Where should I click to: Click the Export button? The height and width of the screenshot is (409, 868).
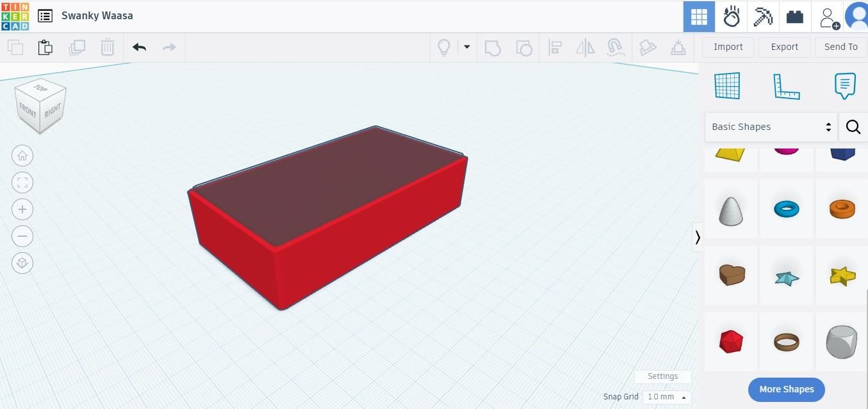[x=785, y=47]
